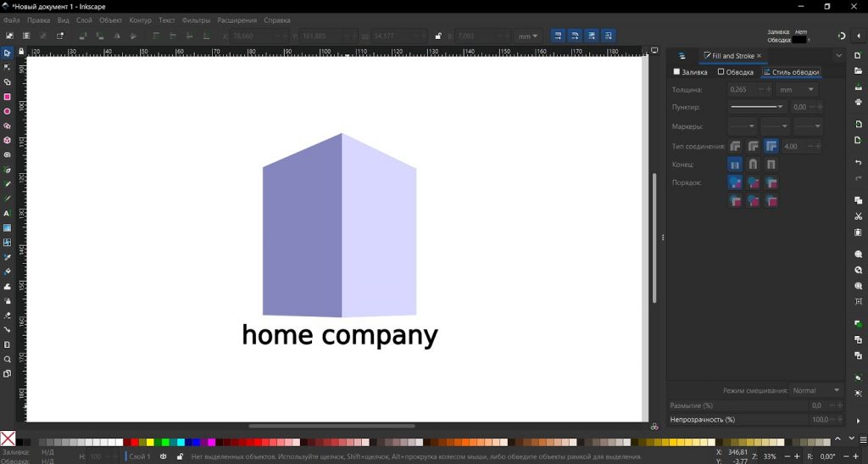This screenshot has height=464, width=868.
Task: Open the start marker dropdown
Action: (x=742, y=126)
